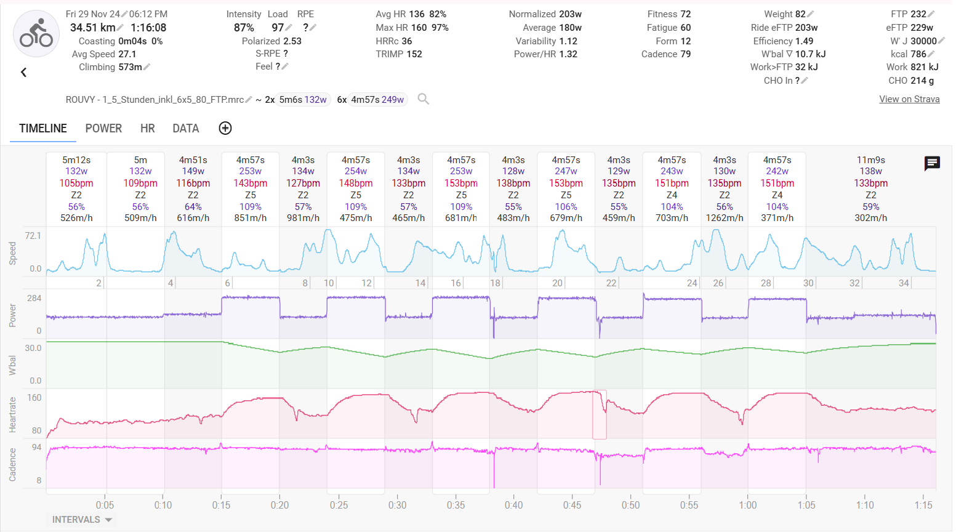Click the 0:30 time axis label
980x532 pixels.
point(397,505)
